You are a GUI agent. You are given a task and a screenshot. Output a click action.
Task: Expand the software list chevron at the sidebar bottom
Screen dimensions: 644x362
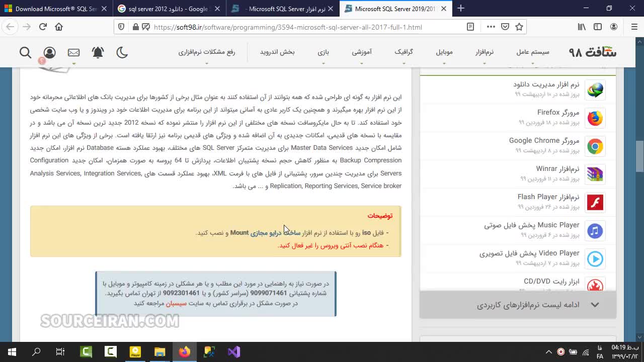click(x=595, y=305)
